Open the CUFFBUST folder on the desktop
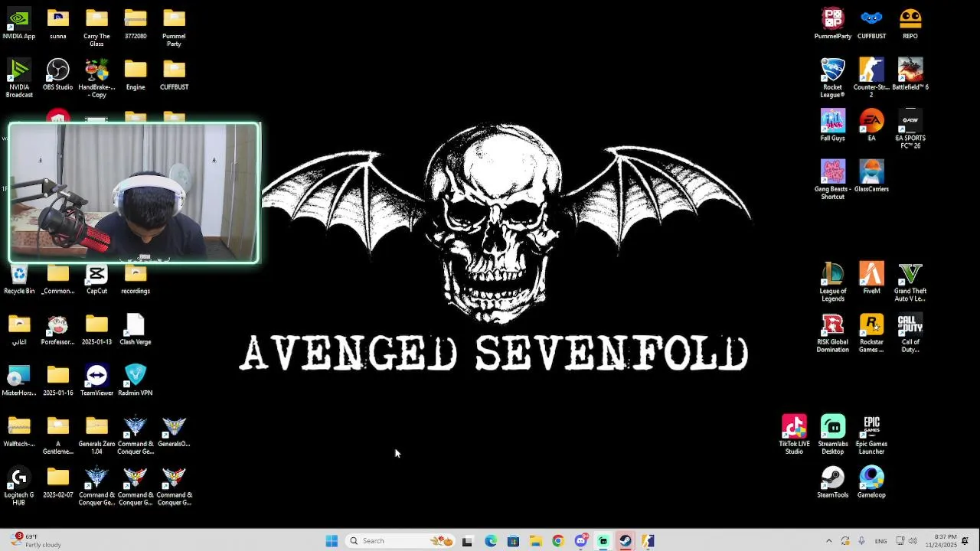Viewport: 980px width, 551px height. click(174, 75)
